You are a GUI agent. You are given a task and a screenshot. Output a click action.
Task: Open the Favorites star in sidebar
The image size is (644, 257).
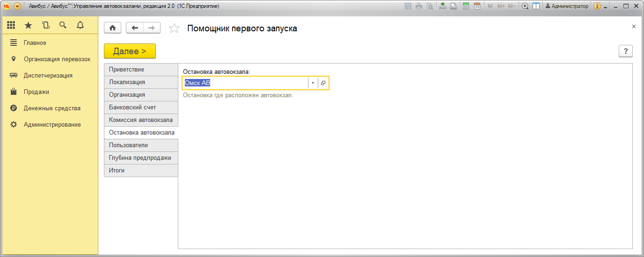[x=29, y=25]
